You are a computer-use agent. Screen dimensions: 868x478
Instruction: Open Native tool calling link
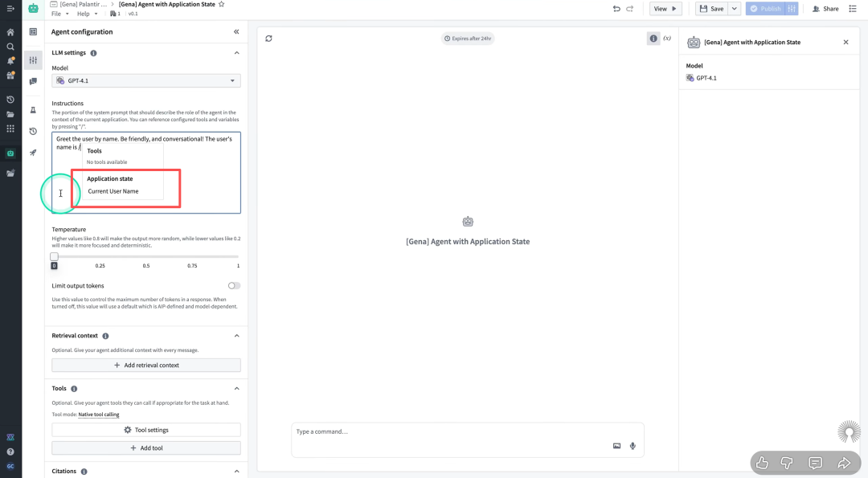tap(99, 415)
